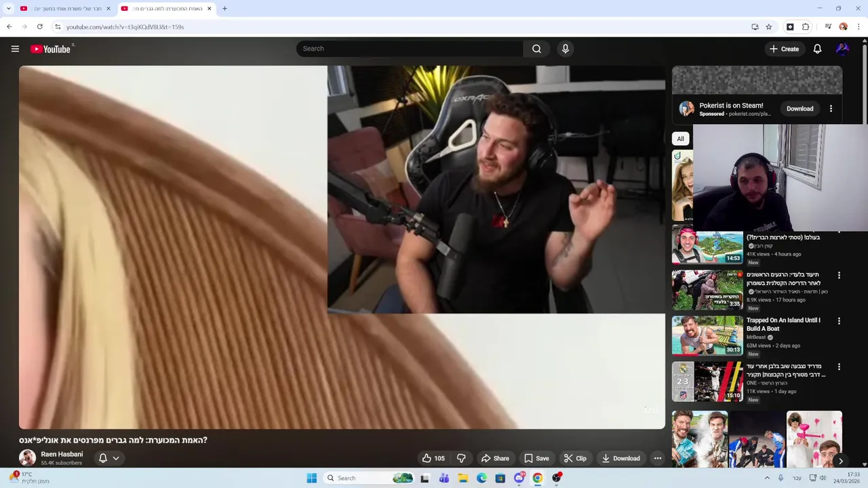Image resolution: width=868 pixels, height=488 pixels.
Task: Download the video below the player
Action: (x=620, y=458)
